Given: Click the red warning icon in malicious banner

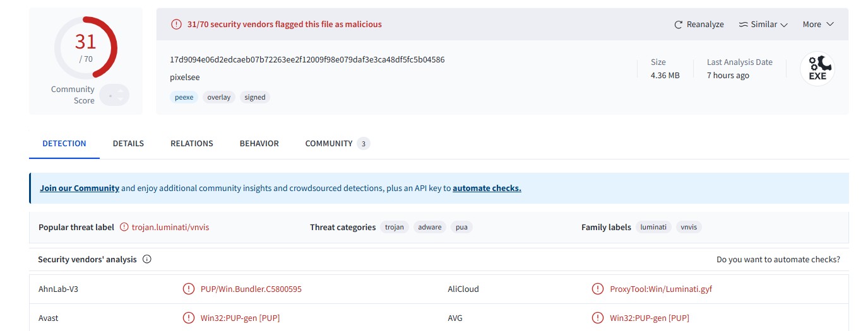Looking at the screenshot, I should tap(176, 25).
